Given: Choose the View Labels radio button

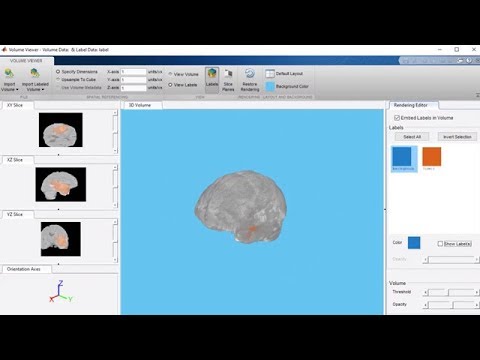Looking at the screenshot, I should 170,85.
